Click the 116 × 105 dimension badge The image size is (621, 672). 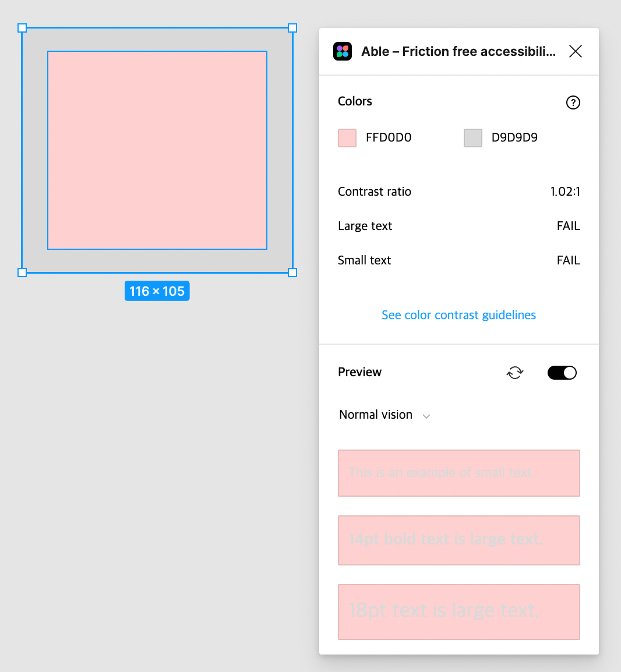(157, 291)
